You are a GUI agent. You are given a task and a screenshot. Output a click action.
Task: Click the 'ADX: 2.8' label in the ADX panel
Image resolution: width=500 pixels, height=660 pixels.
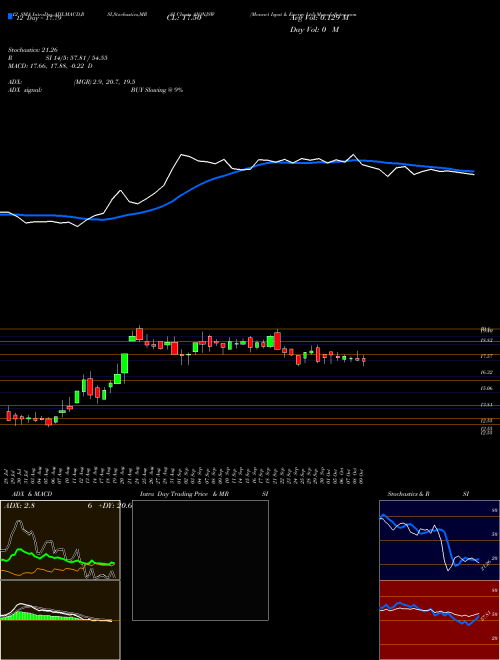click(x=18, y=506)
